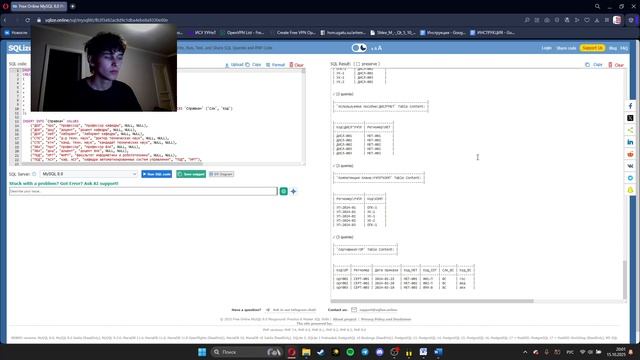
Task: Click the browser downloads icon
Action: coord(597,20)
